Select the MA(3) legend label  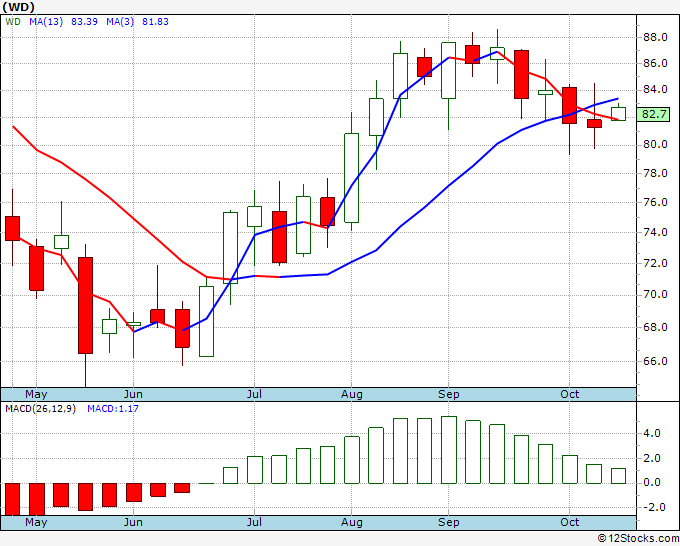120,22
